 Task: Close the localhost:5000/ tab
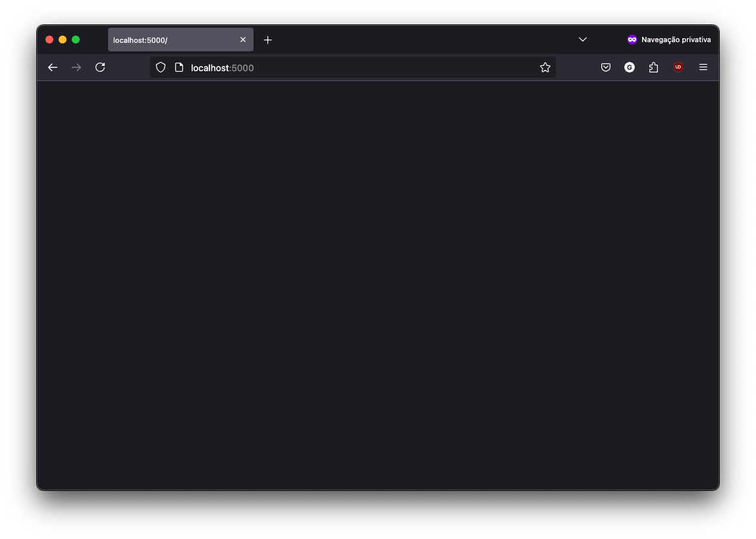pyautogui.click(x=243, y=40)
